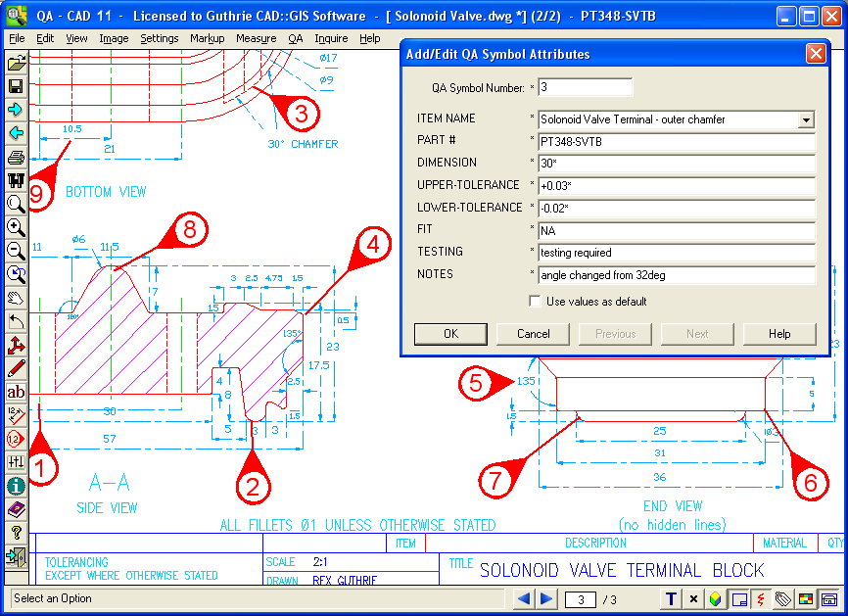Open the Inquire menu
Viewport: 848px width, 616px height.
coord(332,38)
